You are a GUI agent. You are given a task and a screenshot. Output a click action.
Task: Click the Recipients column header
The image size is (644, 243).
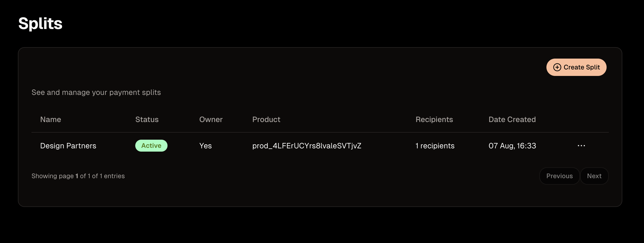tap(434, 120)
